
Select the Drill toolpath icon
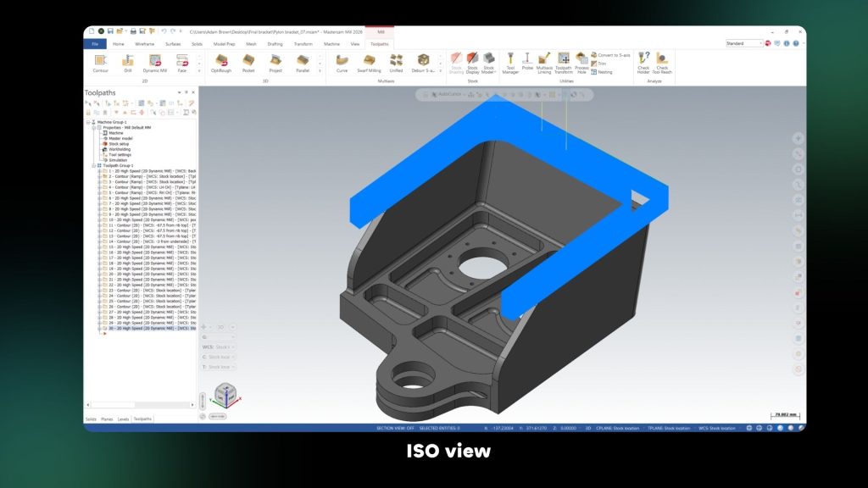[x=128, y=63]
